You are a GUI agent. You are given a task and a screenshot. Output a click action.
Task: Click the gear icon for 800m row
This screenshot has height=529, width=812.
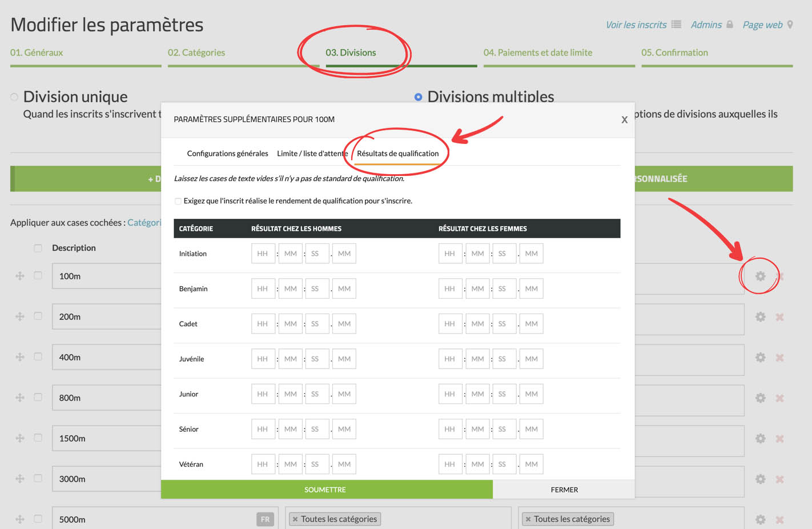[x=760, y=398]
